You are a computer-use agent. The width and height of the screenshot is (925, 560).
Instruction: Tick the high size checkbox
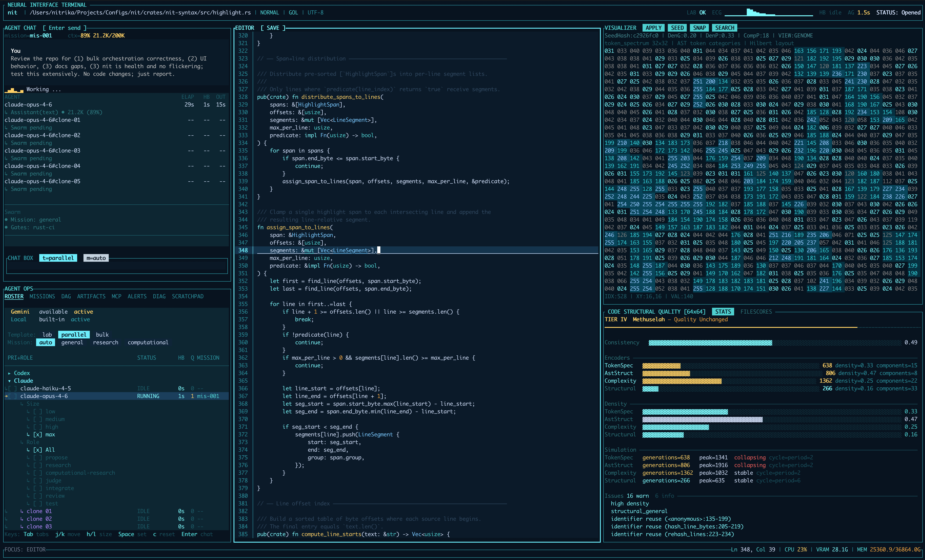pos(37,427)
